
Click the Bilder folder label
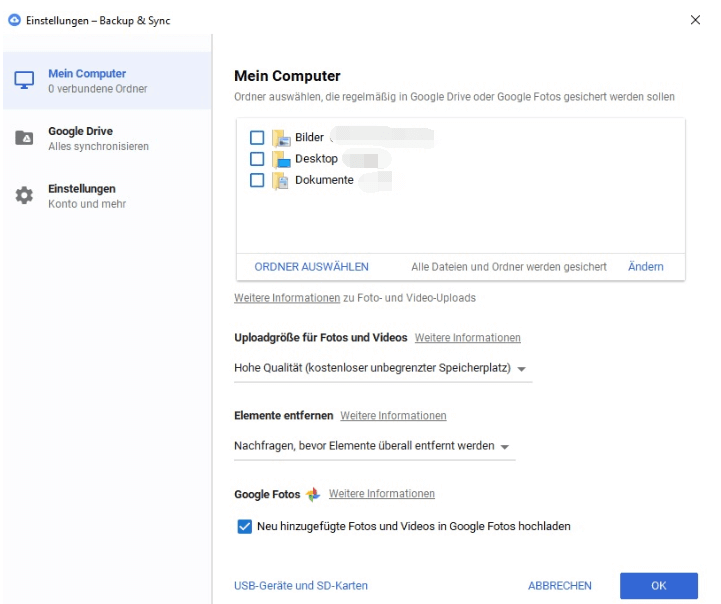pyautogui.click(x=309, y=137)
